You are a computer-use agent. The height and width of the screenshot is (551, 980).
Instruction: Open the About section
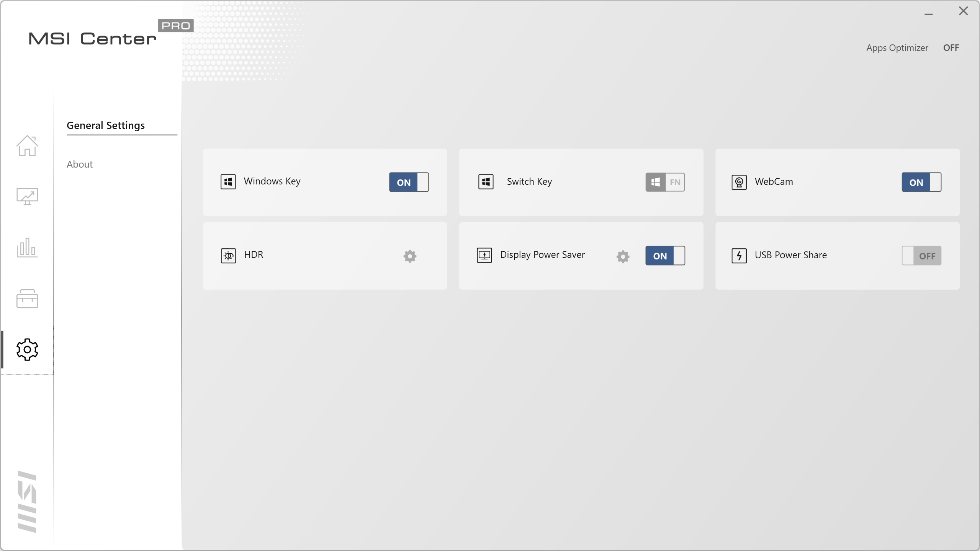pos(80,164)
